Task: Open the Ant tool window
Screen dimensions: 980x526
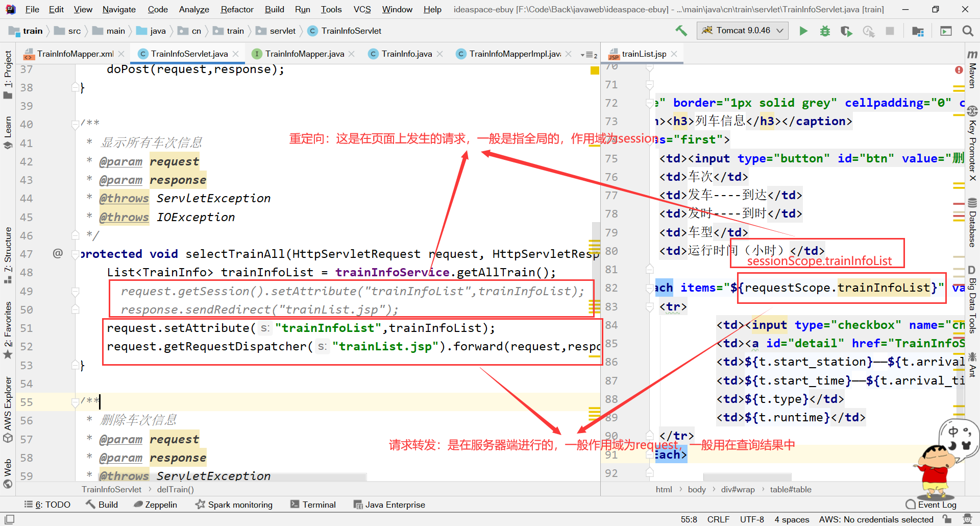Action: coord(972,365)
